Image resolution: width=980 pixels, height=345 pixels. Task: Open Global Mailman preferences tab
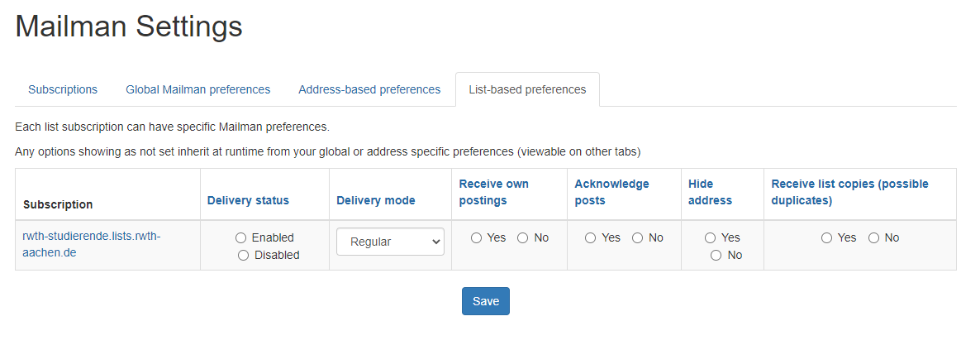coord(197,89)
